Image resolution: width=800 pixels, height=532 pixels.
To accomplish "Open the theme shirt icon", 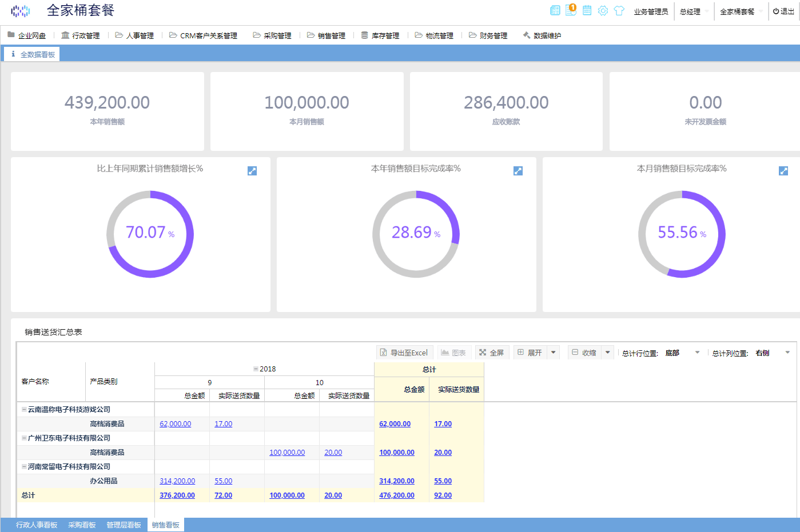I will [x=619, y=10].
